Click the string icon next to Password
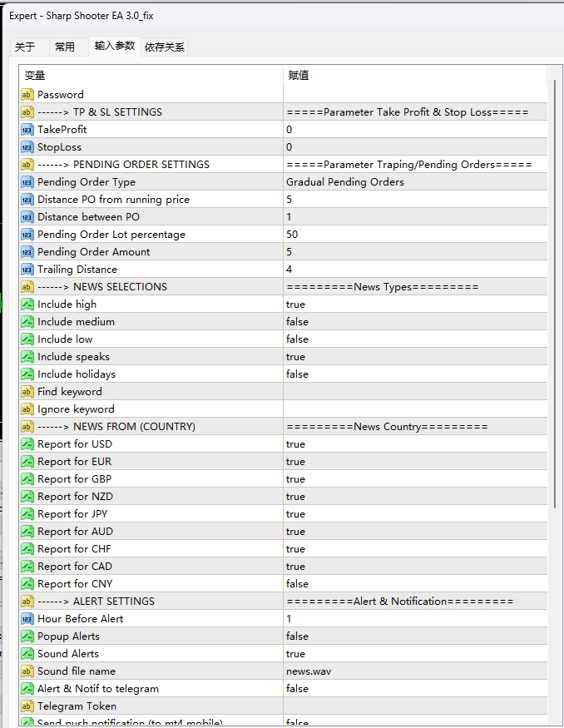This screenshot has height=728, width=564. [27, 95]
